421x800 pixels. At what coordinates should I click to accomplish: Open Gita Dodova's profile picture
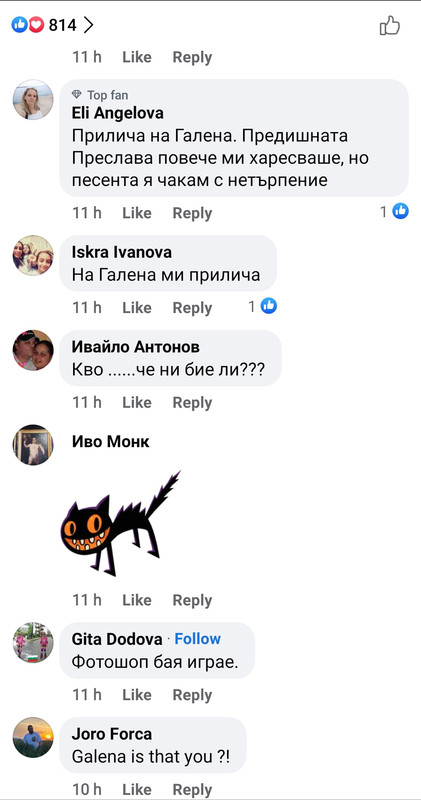click(x=33, y=642)
